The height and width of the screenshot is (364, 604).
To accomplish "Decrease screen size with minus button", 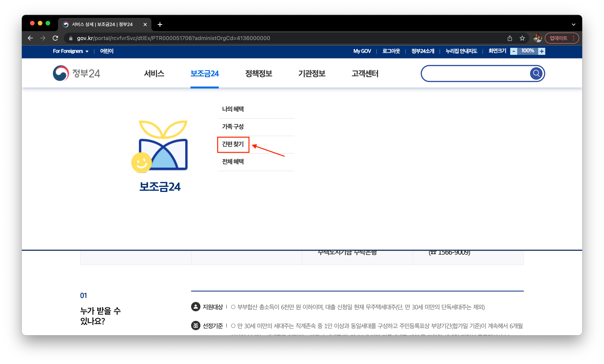I will coord(514,51).
